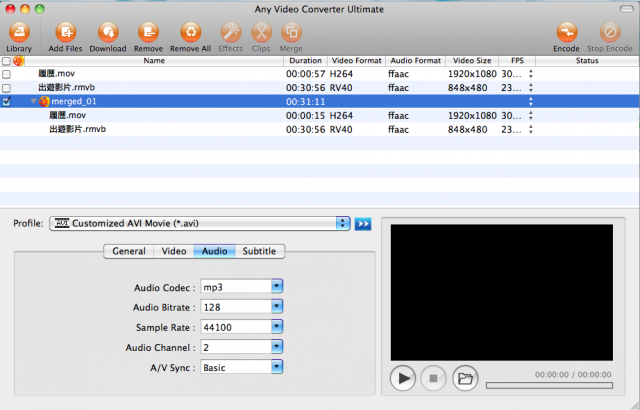640x410 pixels.
Task: Click the merged_01 group icon
Action: click(x=44, y=102)
